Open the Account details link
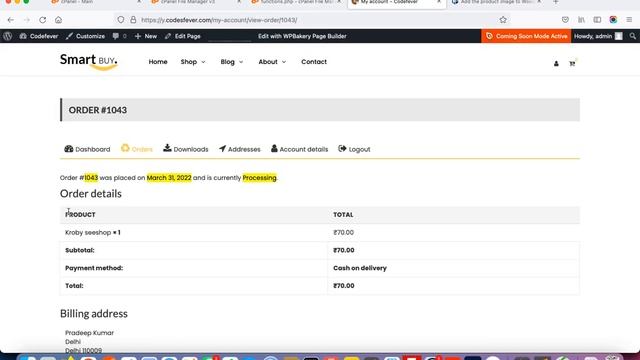The image size is (640, 360). pos(299,149)
